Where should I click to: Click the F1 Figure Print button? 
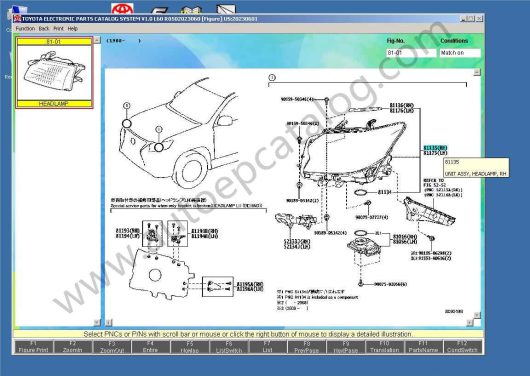coord(33,347)
